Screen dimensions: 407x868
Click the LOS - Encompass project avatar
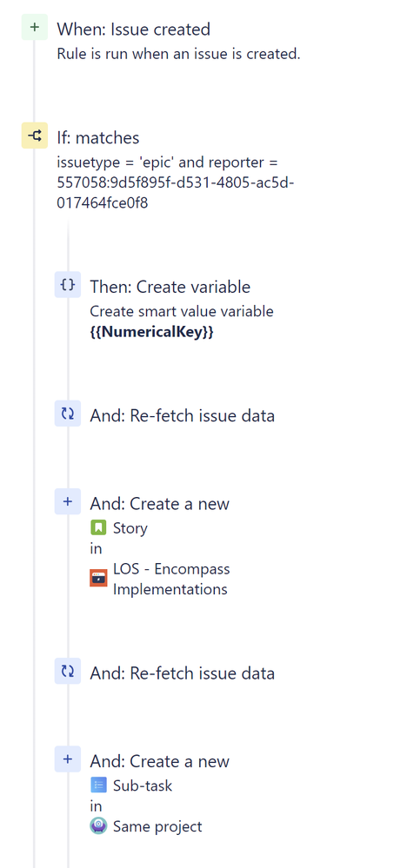98,579
